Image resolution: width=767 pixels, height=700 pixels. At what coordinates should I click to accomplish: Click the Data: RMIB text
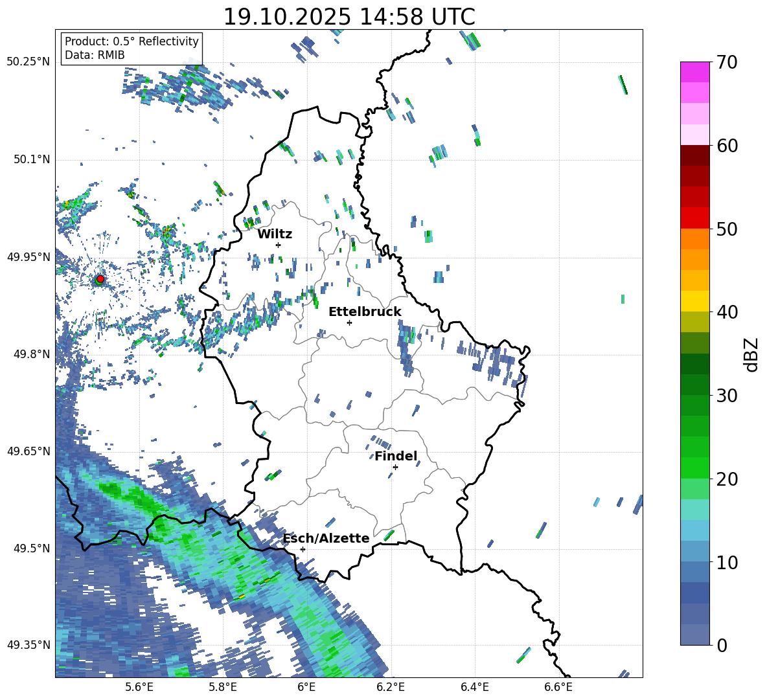coord(95,55)
